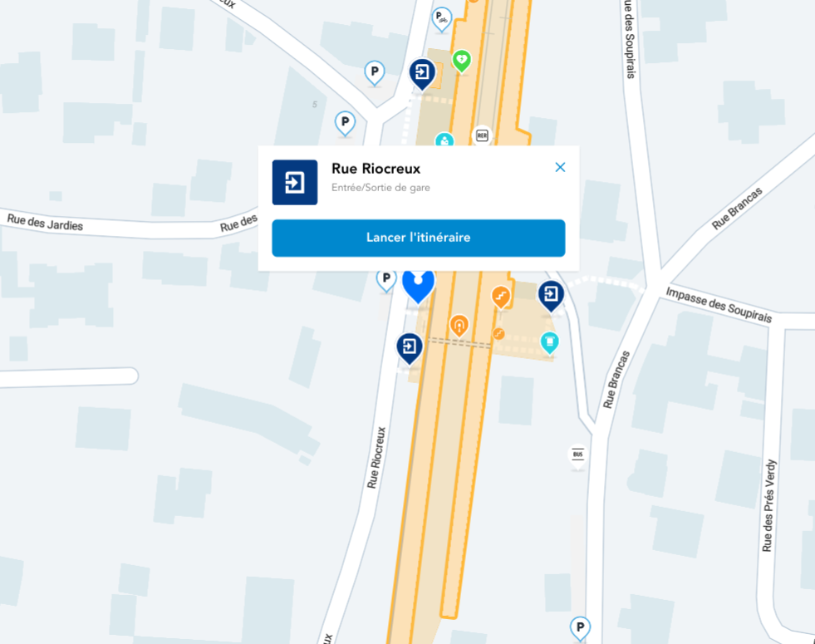Select the teal ticket counter agent marker
Image resolution: width=815 pixels, height=644 pixels.
coord(444,140)
